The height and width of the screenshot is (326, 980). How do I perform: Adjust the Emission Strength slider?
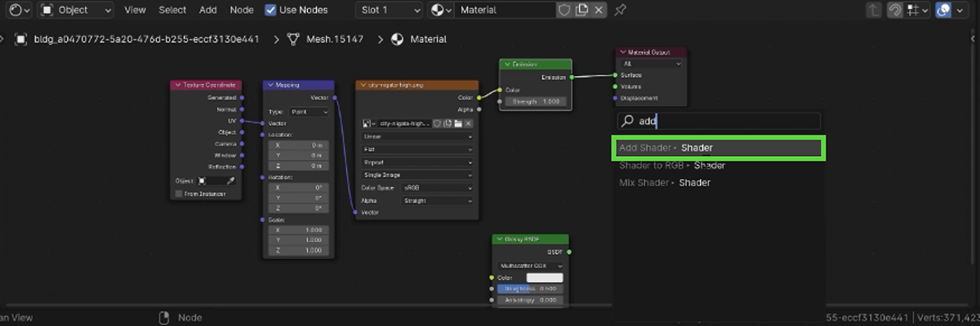coord(536,101)
